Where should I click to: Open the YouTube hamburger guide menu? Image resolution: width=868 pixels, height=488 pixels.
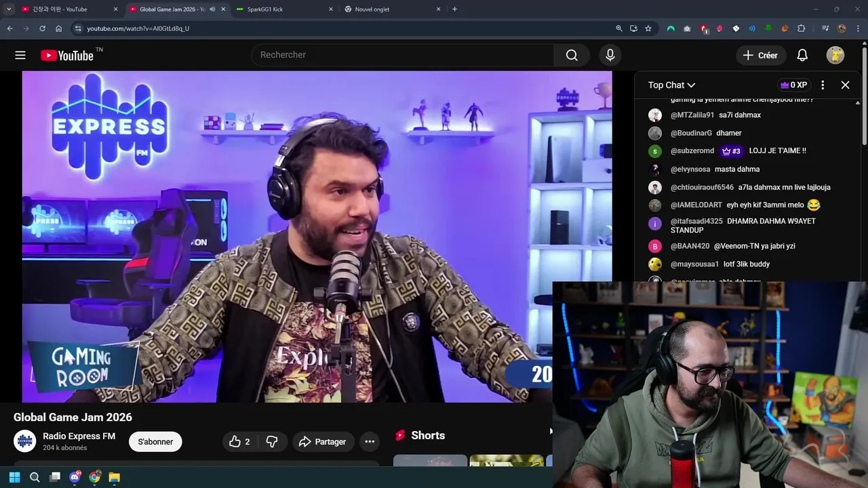tap(20, 55)
